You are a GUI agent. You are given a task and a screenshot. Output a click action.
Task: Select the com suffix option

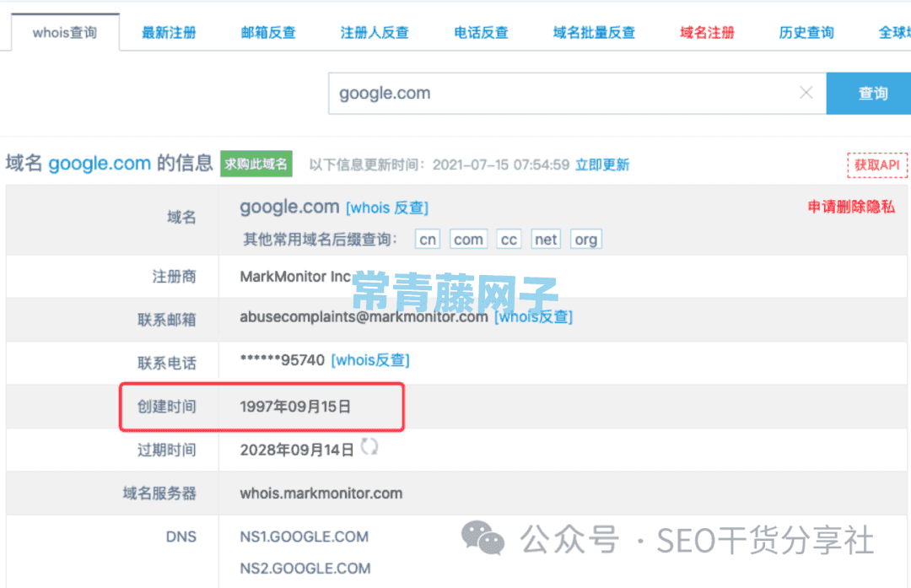click(468, 240)
